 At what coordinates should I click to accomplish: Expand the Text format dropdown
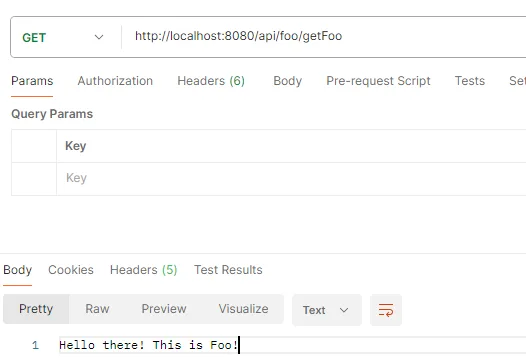tap(326, 310)
